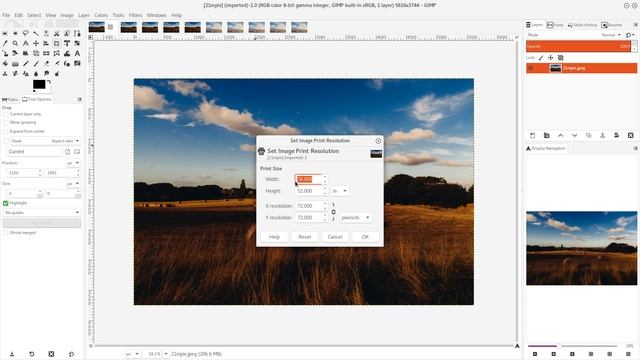Click the navigation zoom slider
This screenshot has width=640, height=360.
coord(572,346)
